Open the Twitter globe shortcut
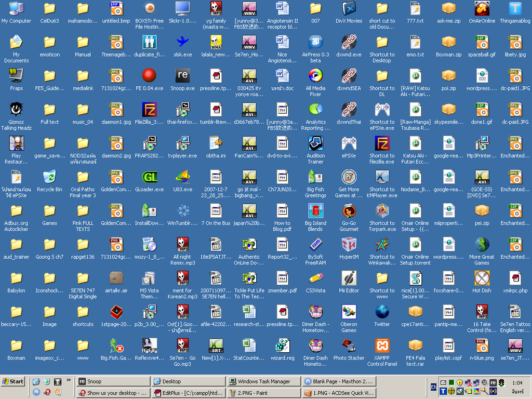 (382, 312)
